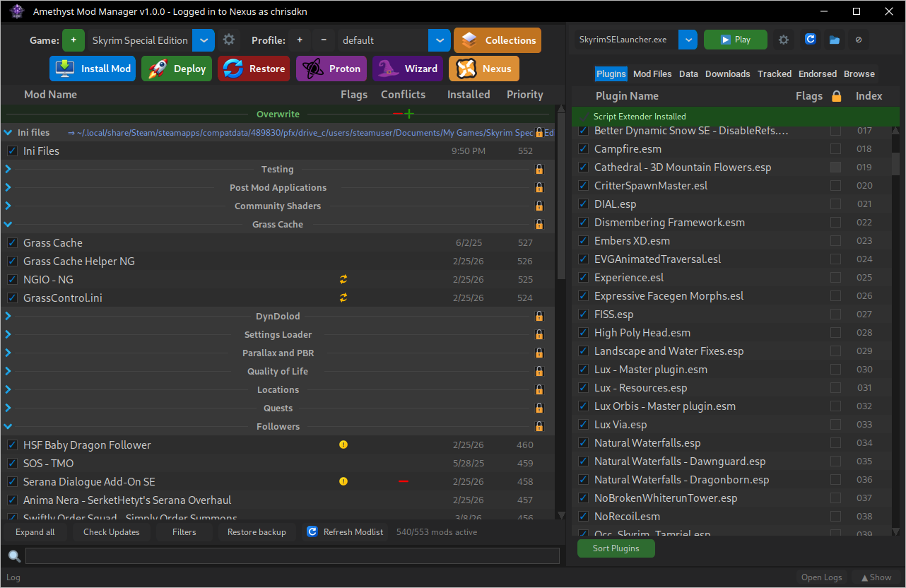This screenshot has height=588, width=906.
Task: Click warning flag on HSF Baby Dragon Follower
Action: pos(343,445)
